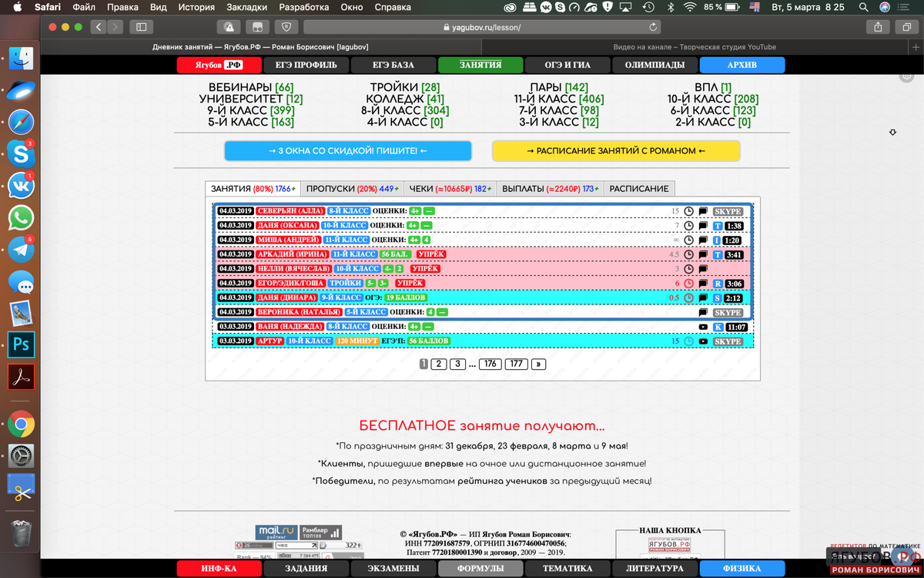This screenshot has height=578, width=924.
Task: Open the История menu in the menu bar
Action: (x=196, y=7)
